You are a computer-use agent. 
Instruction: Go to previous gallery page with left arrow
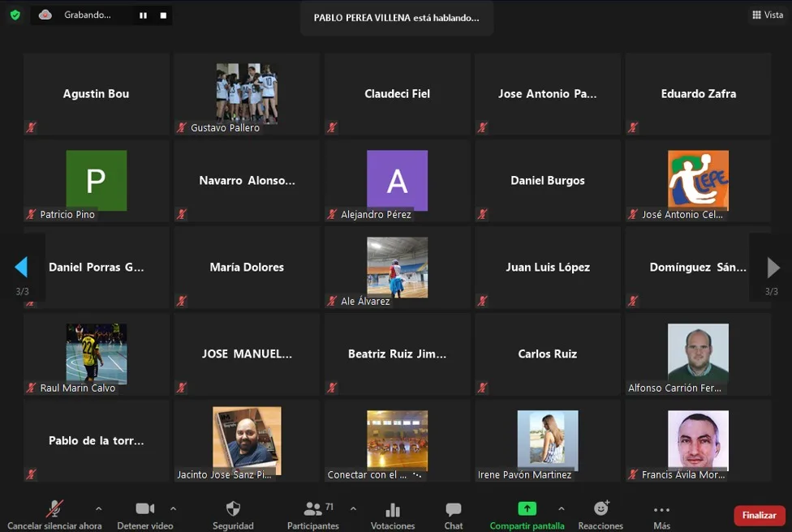pos(22,267)
